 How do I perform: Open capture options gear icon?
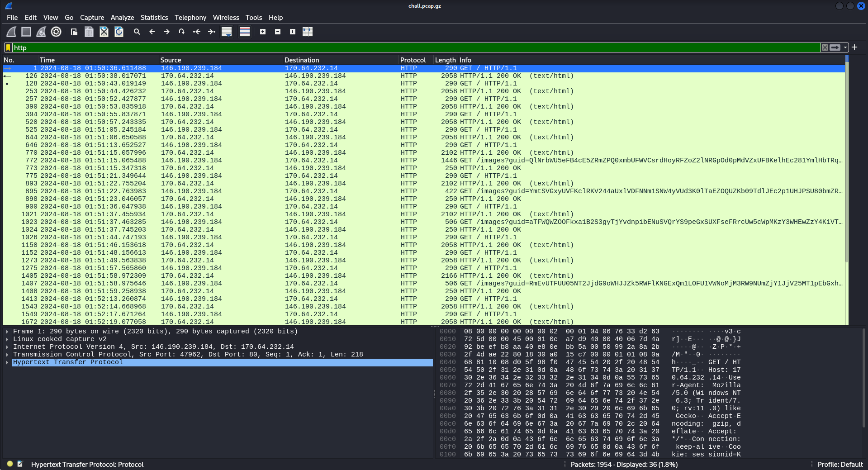pyautogui.click(x=56, y=32)
